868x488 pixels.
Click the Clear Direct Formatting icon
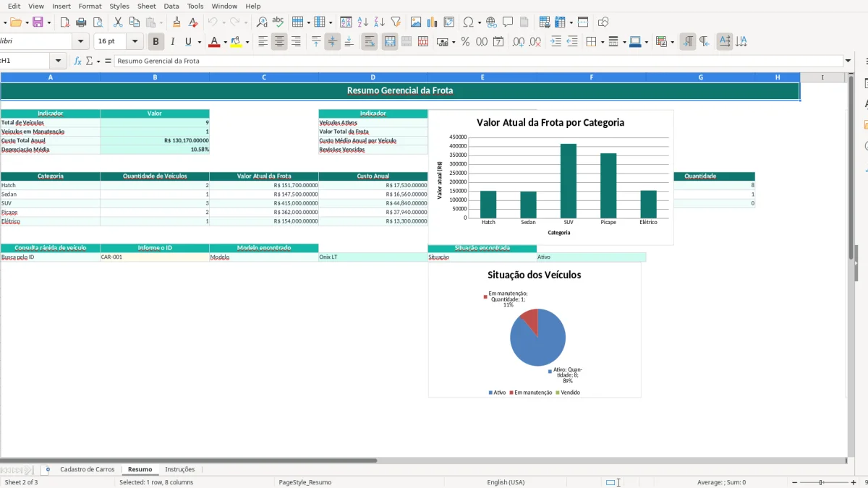(x=192, y=22)
